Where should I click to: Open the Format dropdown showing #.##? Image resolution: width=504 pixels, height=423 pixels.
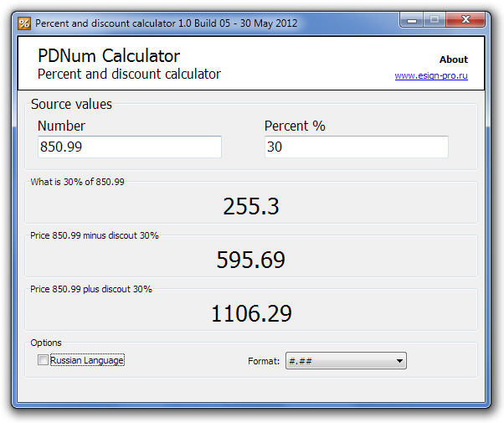click(346, 360)
